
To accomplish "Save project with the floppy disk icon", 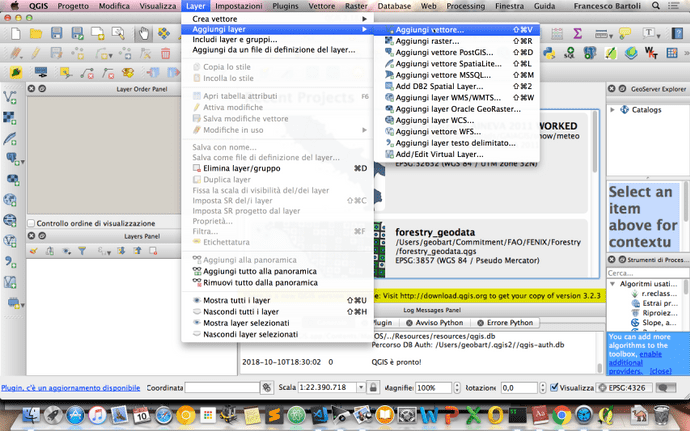I will pos(56,33).
